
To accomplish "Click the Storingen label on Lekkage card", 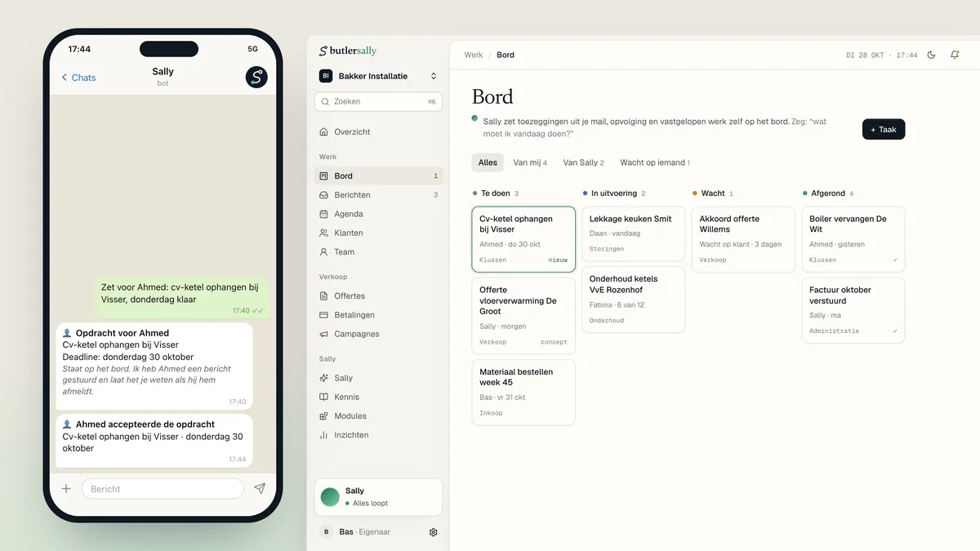I will point(607,249).
